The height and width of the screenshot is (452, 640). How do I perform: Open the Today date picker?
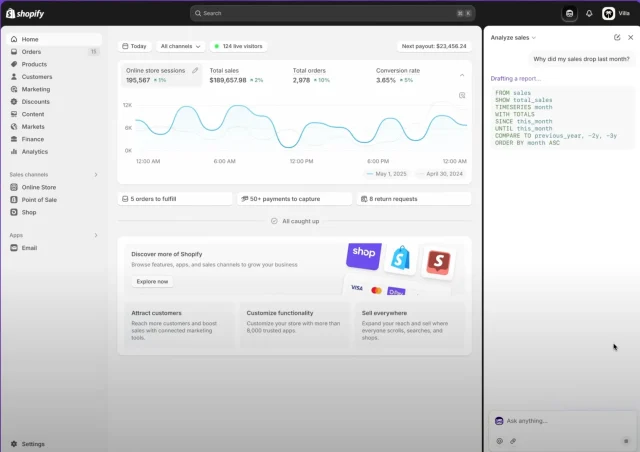pyautogui.click(x=135, y=46)
